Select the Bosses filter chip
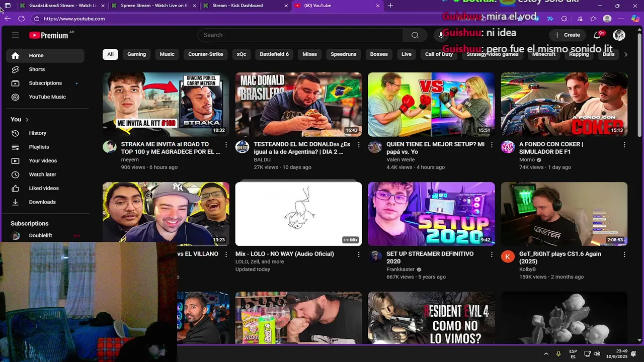644x362 pixels. click(379, 54)
